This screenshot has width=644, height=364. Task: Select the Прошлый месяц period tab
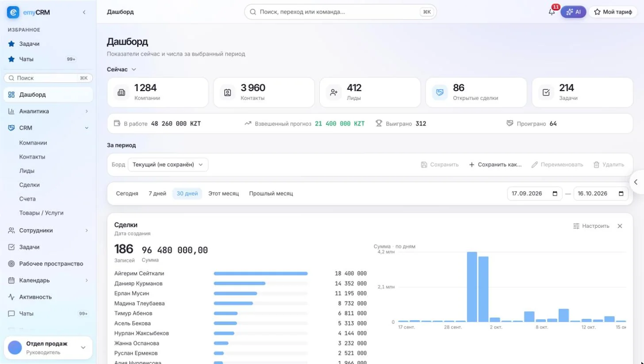271,194
